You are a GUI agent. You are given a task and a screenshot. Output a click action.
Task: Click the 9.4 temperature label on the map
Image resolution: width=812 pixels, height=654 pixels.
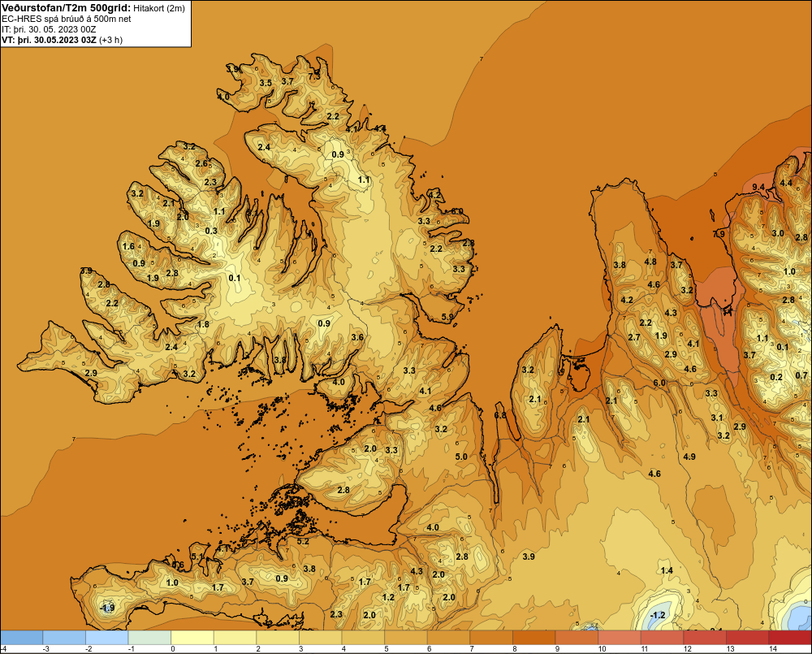click(x=758, y=187)
